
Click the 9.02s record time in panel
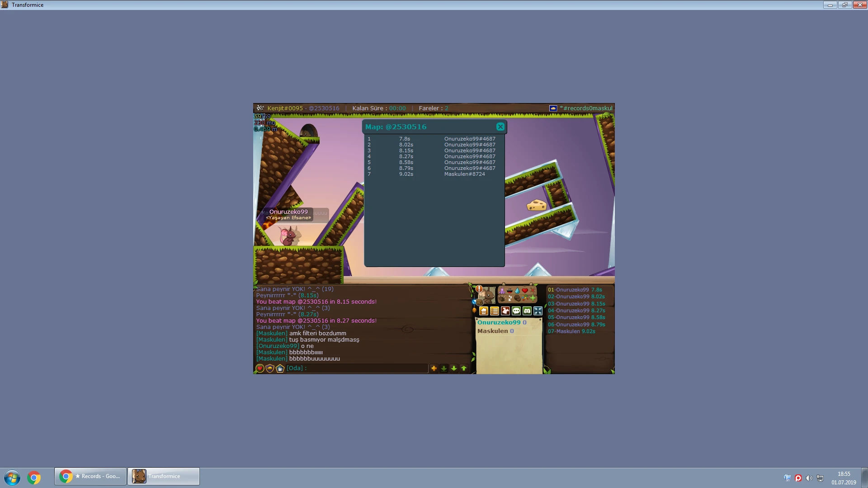pyautogui.click(x=406, y=174)
